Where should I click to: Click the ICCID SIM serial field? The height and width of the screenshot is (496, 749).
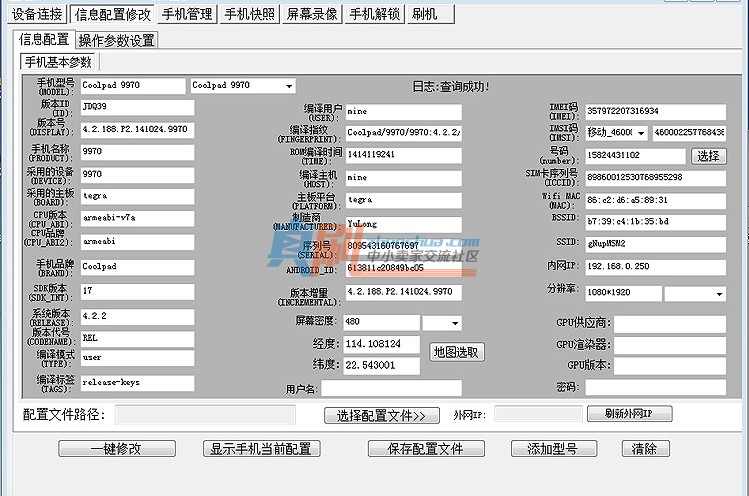655,178
